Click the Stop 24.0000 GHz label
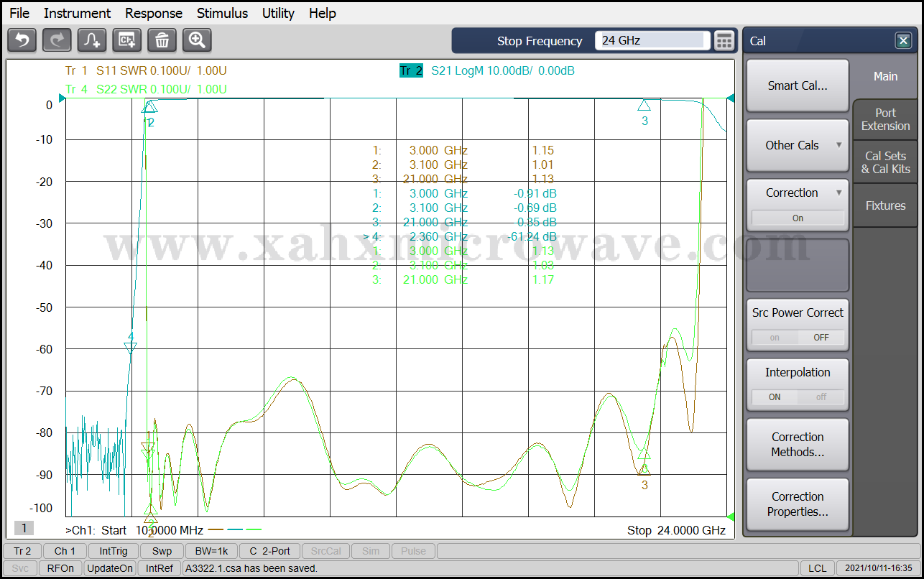This screenshot has height=579, width=924. (676, 530)
